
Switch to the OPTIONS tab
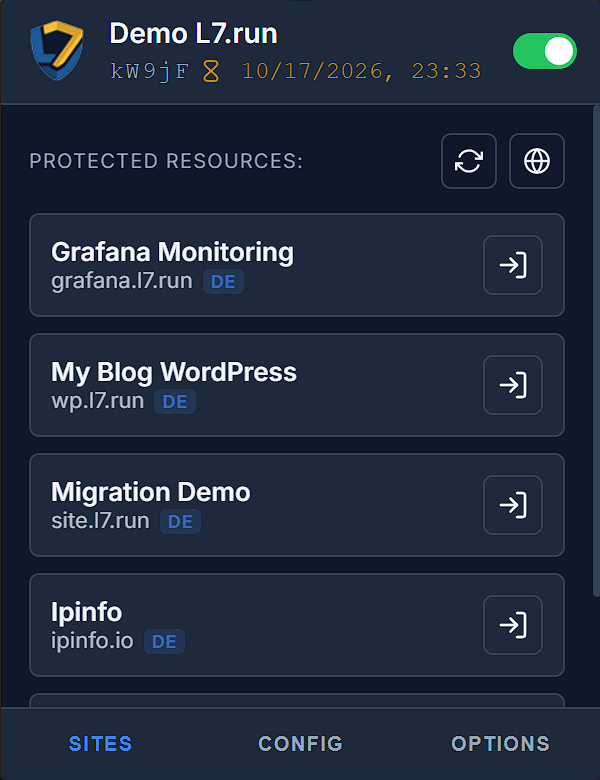pyautogui.click(x=500, y=744)
